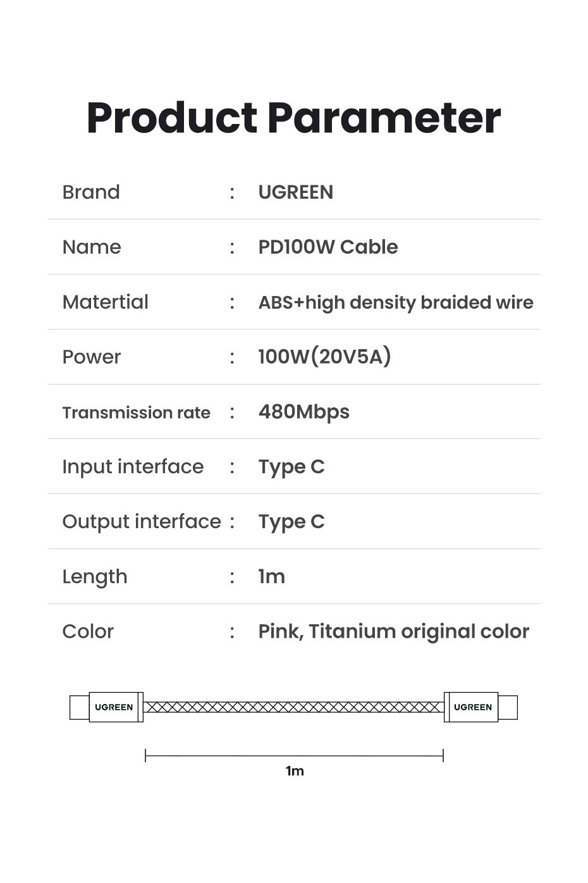
Task: Click the PD100W Cable name value
Action: click(x=328, y=247)
